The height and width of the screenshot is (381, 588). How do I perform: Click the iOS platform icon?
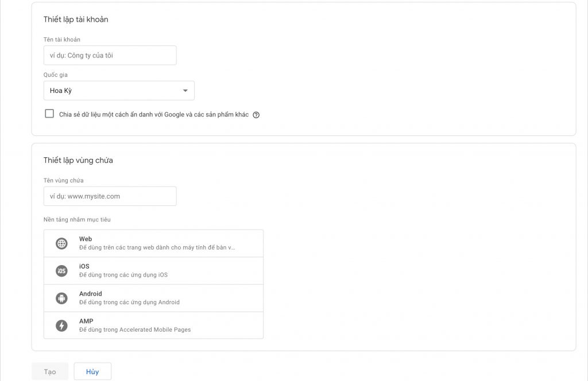point(61,271)
